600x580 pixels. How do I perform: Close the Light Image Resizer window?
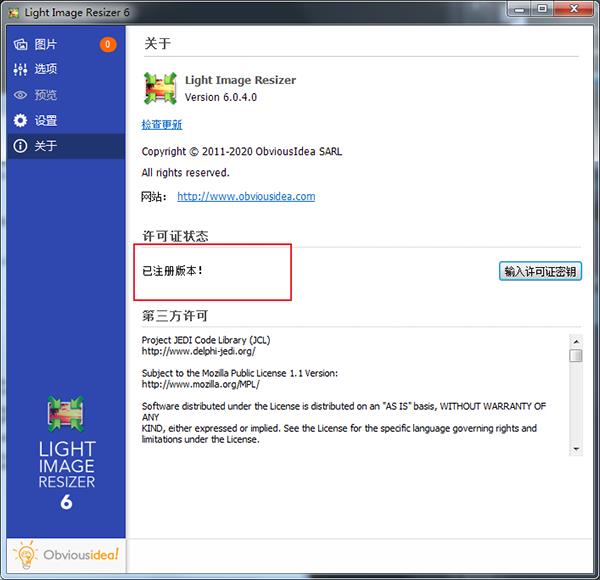573,9
